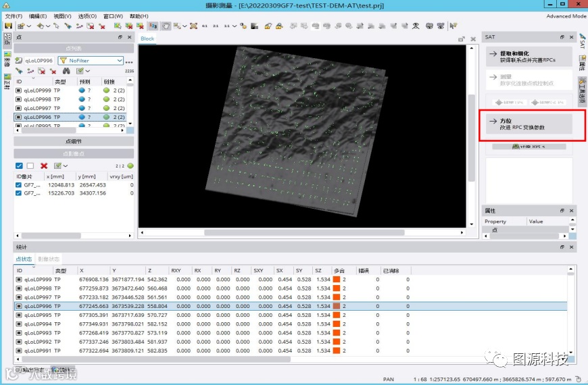This screenshot has width=588, height=385.
Task: Select the pan hand tool
Action: tap(166, 26)
